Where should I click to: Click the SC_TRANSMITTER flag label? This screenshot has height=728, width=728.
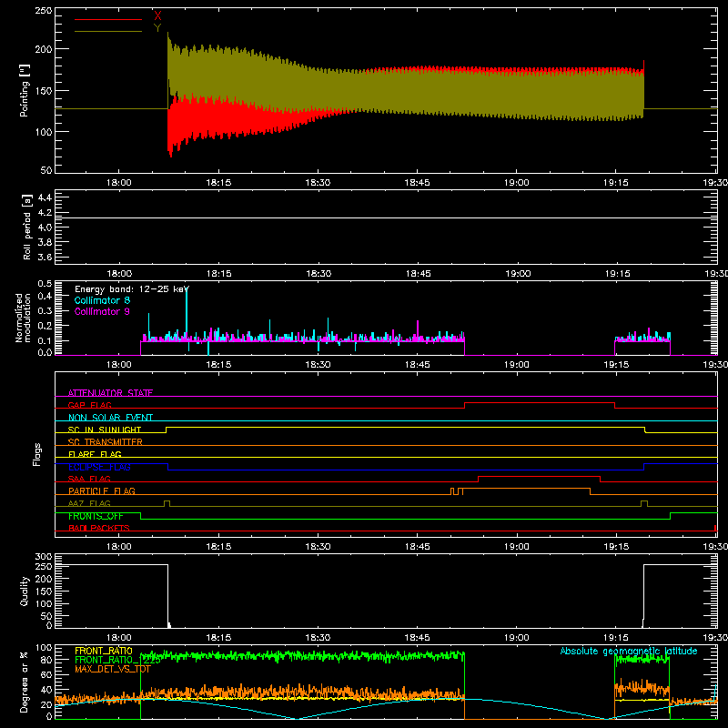(x=105, y=442)
